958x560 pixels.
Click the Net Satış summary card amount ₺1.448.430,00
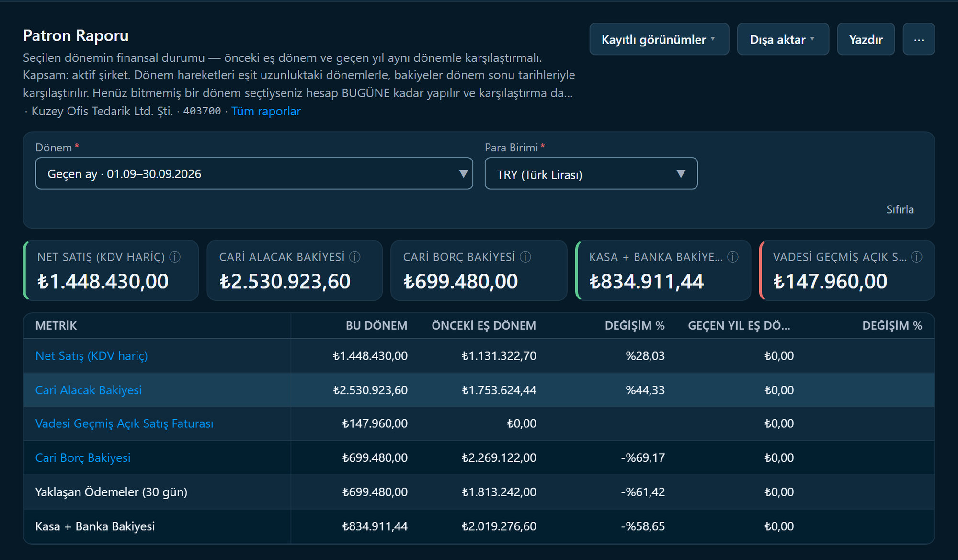[x=103, y=281]
